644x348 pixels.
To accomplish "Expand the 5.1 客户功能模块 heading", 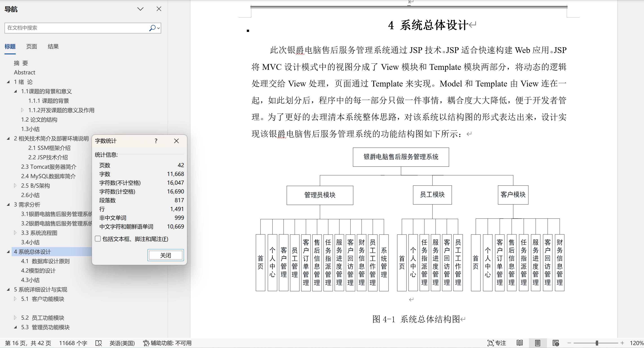I will (15, 299).
